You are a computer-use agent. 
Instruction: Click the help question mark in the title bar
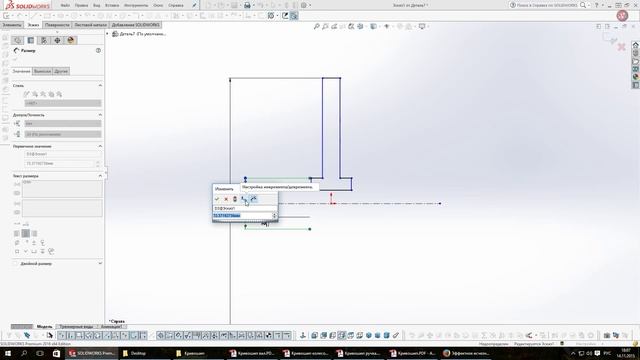[x=596, y=5]
